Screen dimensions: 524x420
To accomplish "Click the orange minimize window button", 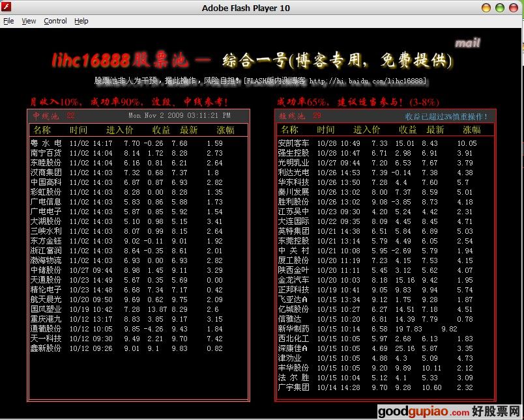I will [x=486, y=8].
